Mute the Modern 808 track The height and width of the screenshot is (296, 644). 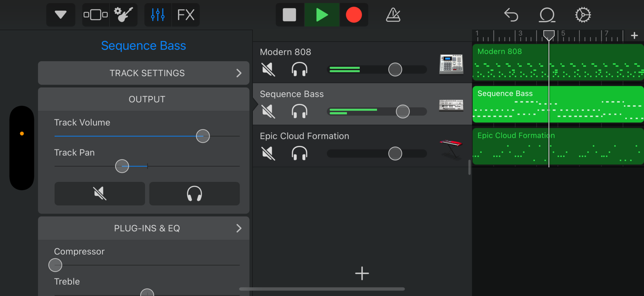(x=268, y=70)
